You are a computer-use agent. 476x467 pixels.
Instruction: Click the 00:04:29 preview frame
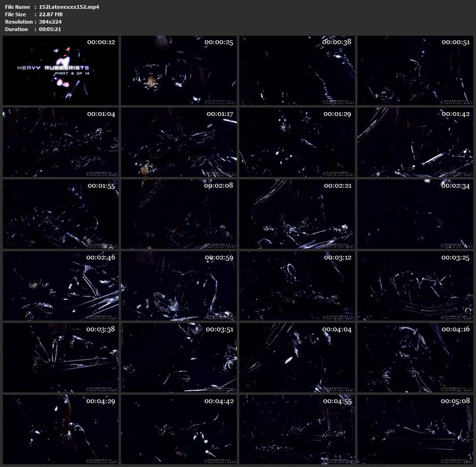[61, 429]
